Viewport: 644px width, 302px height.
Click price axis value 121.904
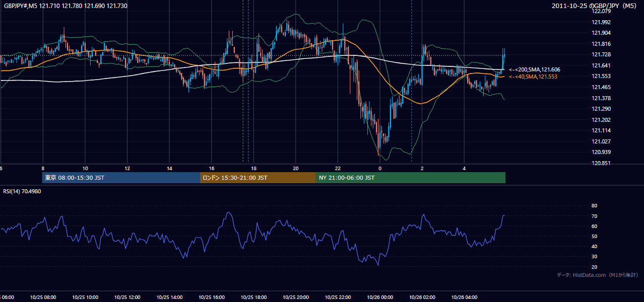click(602, 33)
